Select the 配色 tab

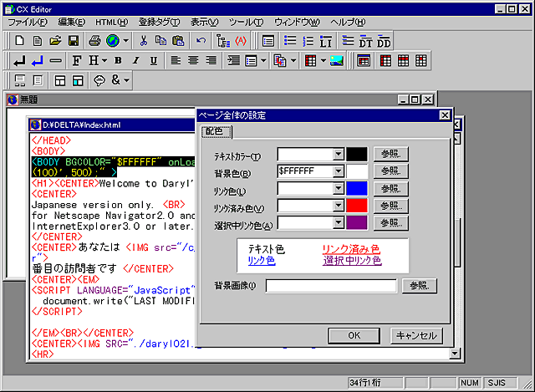[217, 131]
